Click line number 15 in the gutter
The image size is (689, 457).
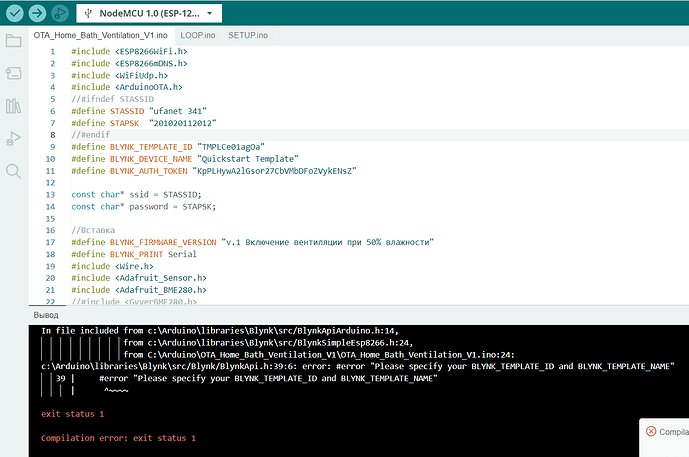point(50,219)
